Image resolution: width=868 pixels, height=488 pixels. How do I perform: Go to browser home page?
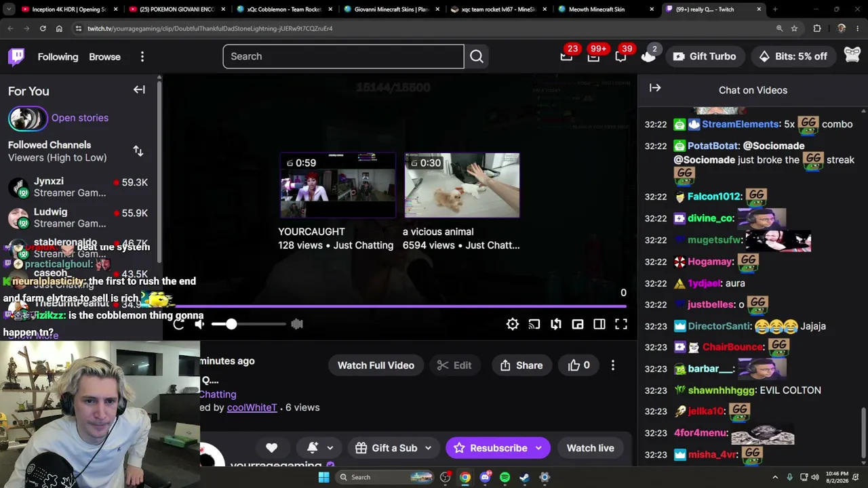point(59,28)
